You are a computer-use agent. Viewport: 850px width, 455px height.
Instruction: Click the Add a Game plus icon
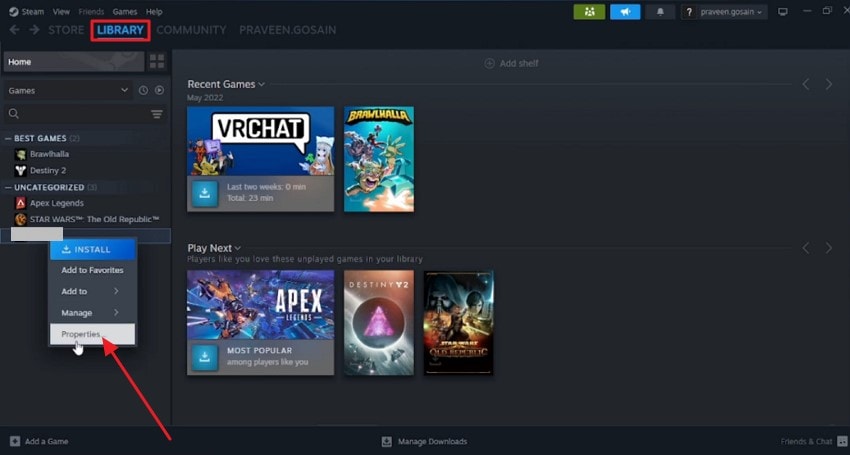(15, 441)
